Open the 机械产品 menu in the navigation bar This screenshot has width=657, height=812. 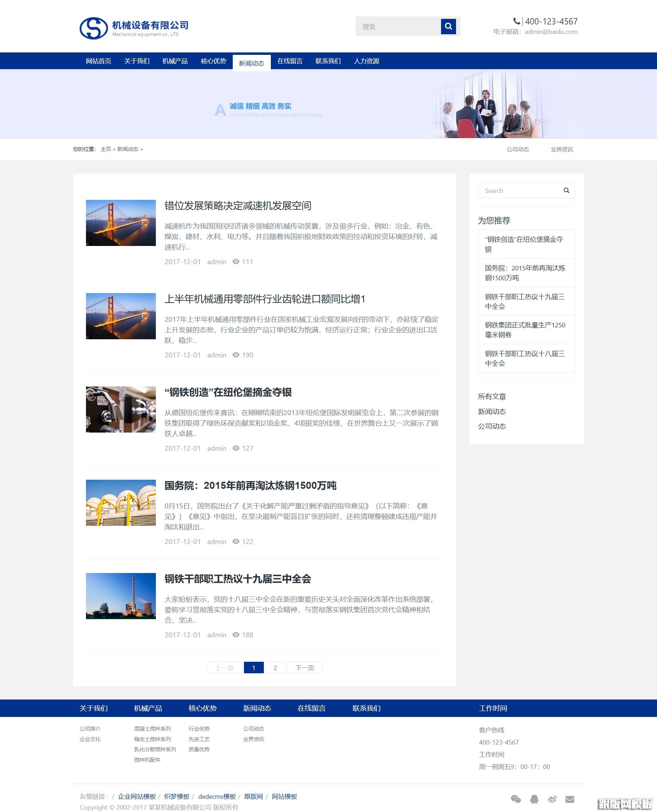click(174, 61)
